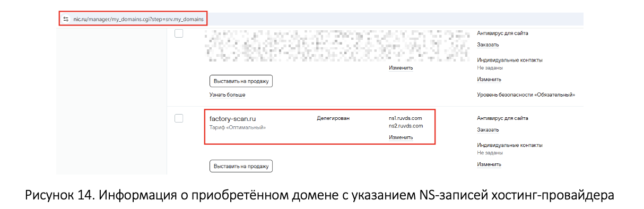Screen dimensions: 644x209
Task: Click "Изменить" under ns2.ruvds.com
Action: pos(401,137)
